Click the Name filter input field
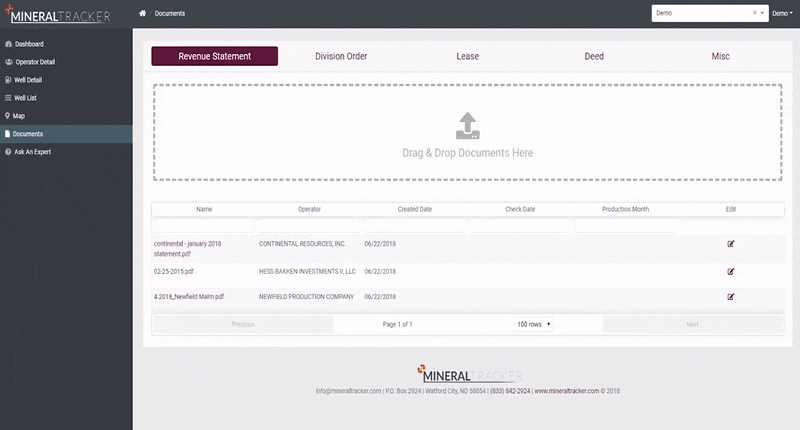This screenshot has height=430, width=800. pyautogui.click(x=204, y=225)
